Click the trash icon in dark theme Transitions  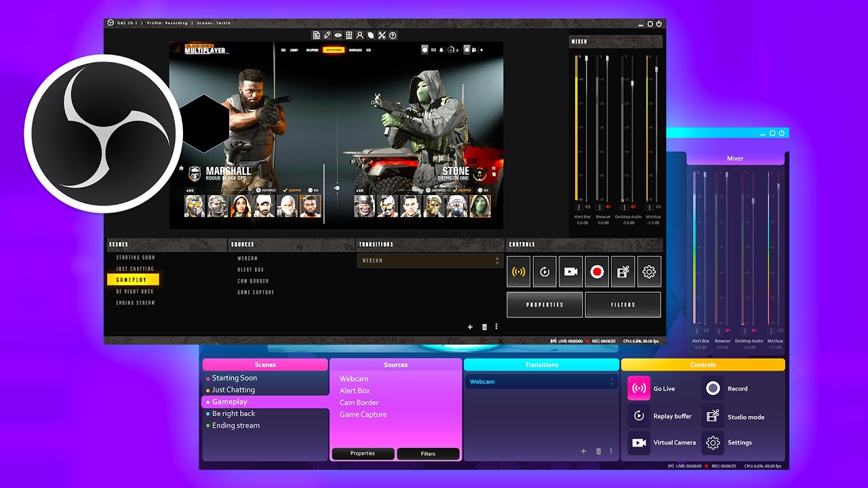click(484, 327)
